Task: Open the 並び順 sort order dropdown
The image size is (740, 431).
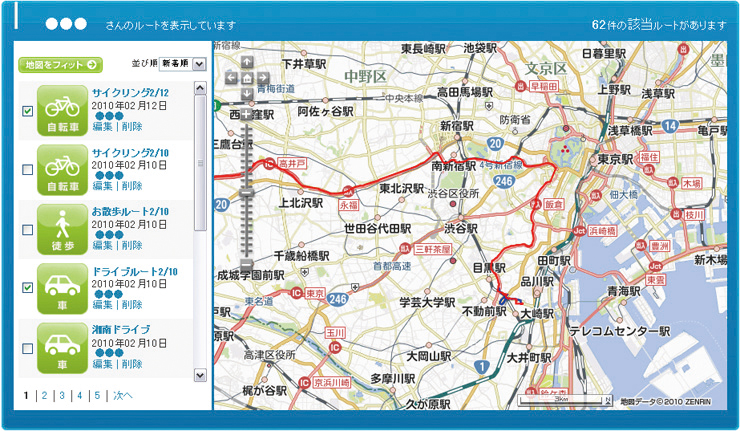Action: click(182, 64)
